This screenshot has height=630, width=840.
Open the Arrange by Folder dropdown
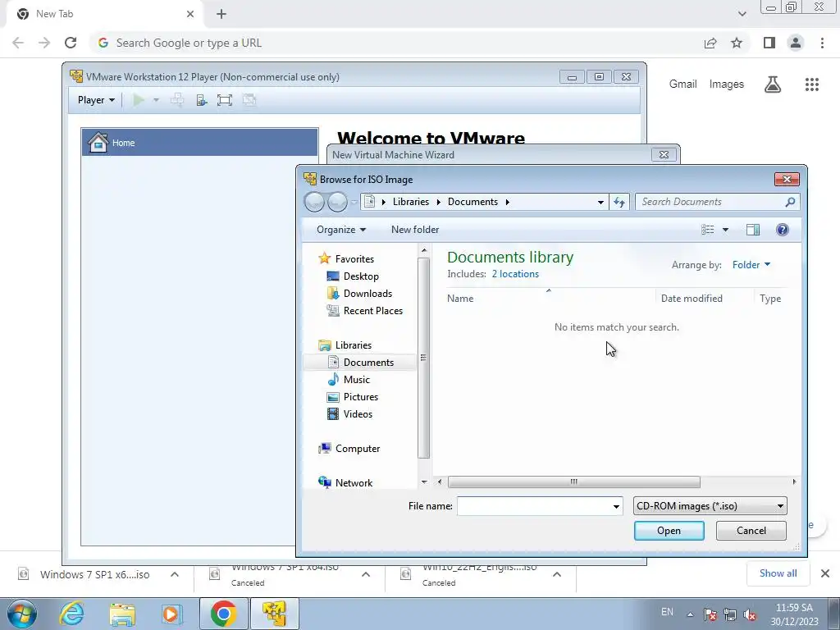751,265
